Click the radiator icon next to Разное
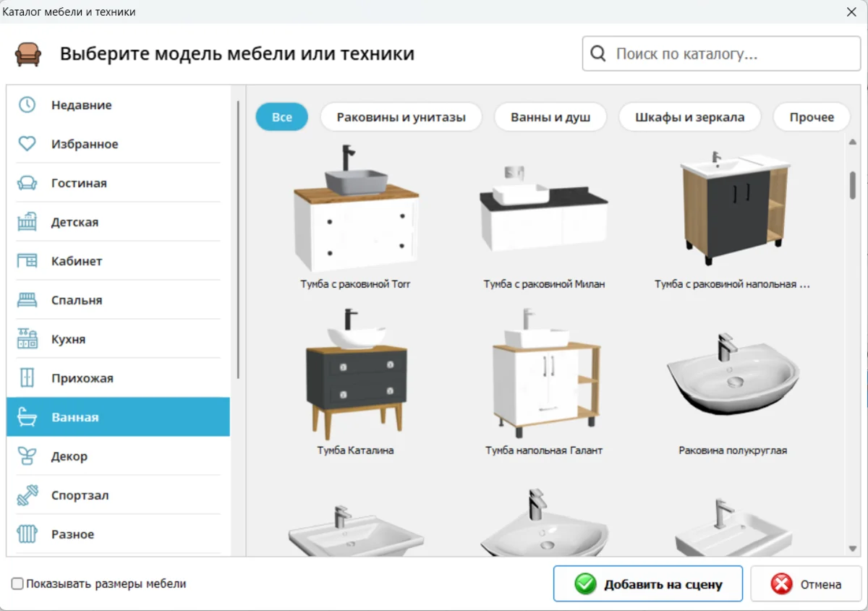868x611 pixels. [x=27, y=534]
